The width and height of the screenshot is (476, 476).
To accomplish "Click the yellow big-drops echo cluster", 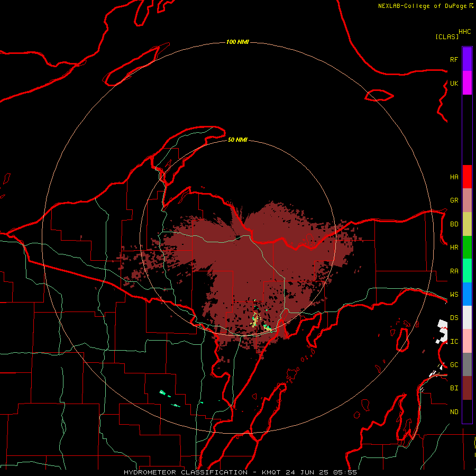I will click(x=255, y=321).
